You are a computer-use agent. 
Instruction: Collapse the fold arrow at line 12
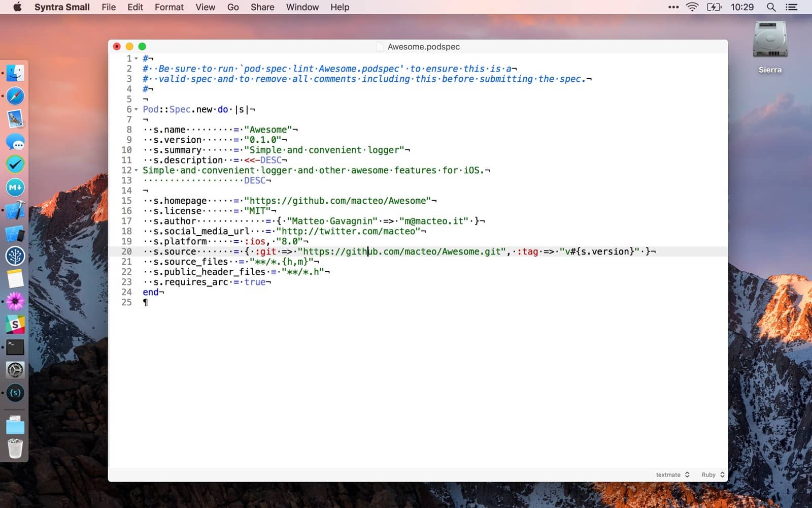click(x=136, y=171)
